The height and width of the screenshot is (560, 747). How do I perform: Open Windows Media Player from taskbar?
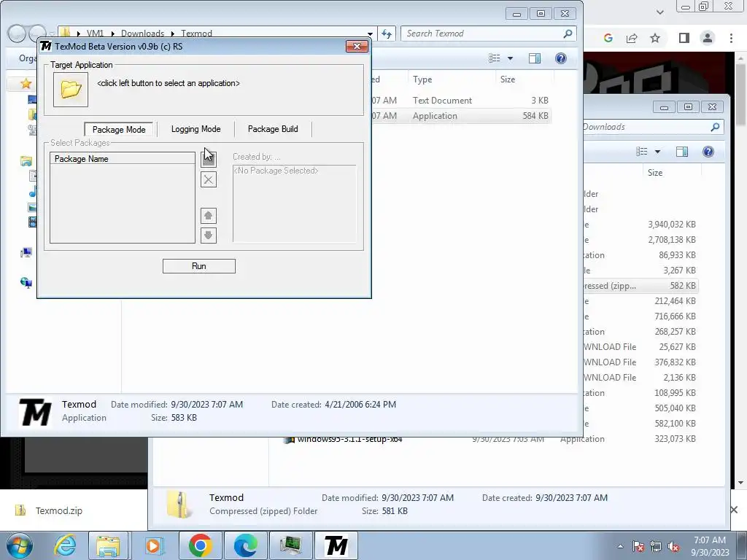click(x=154, y=545)
